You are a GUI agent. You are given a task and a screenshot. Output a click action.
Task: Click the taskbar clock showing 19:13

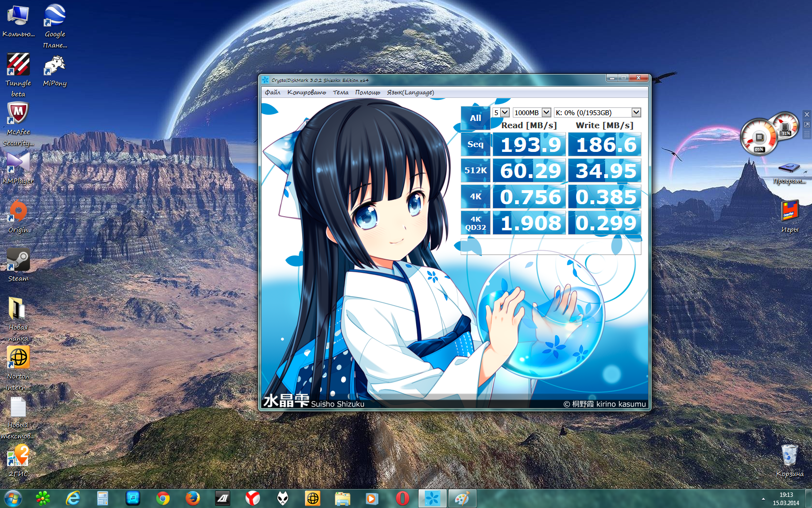[x=786, y=499]
